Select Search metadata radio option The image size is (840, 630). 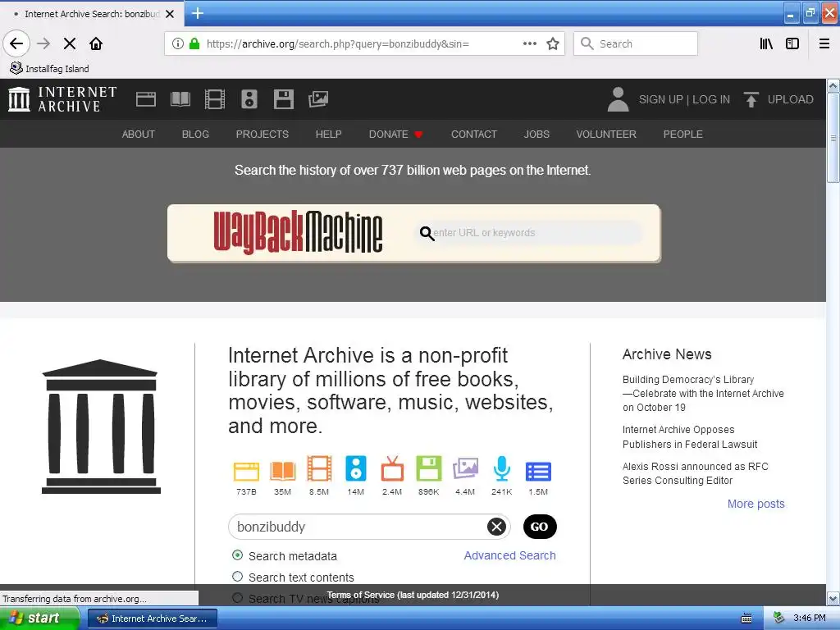237,555
